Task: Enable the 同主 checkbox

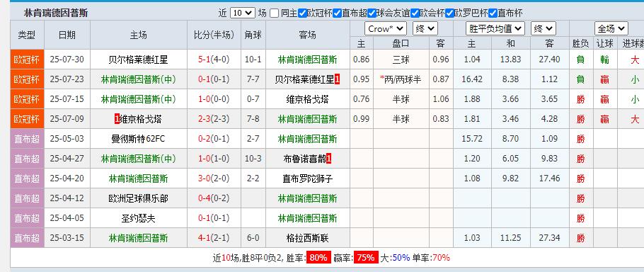Action: [x=275, y=13]
